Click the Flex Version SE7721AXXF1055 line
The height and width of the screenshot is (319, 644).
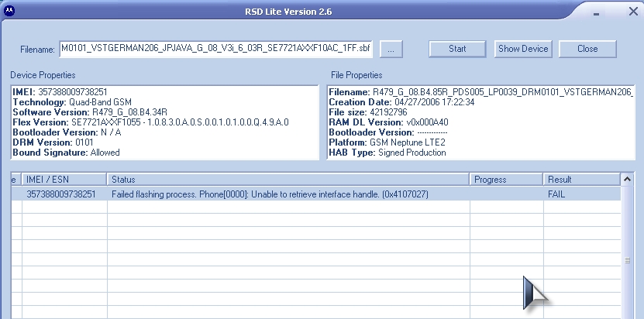point(151,122)
